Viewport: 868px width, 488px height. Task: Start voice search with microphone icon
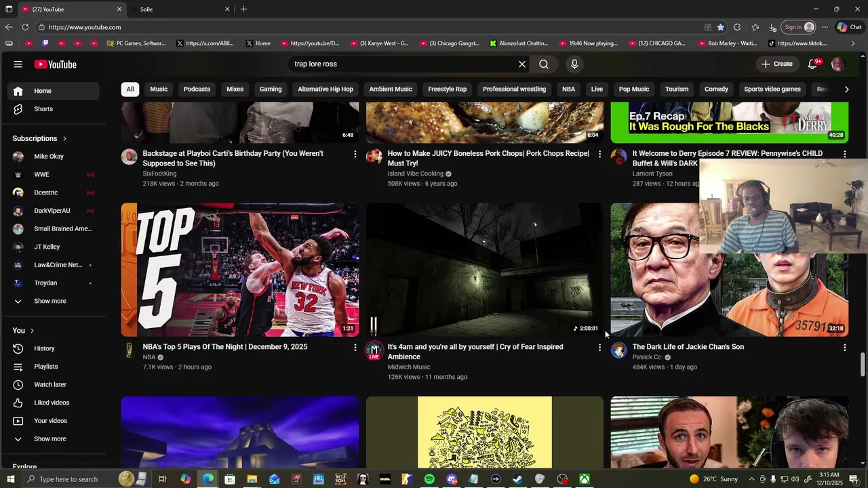pos(574,64)
